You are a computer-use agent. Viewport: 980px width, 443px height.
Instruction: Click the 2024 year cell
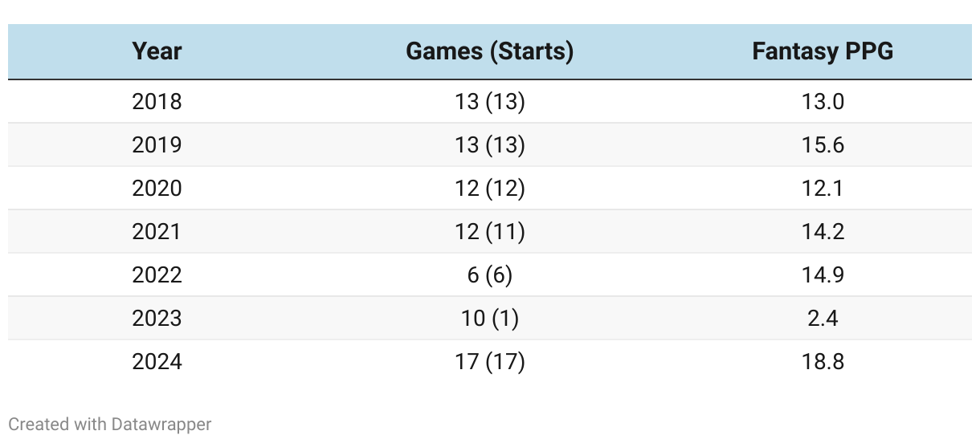157,362
